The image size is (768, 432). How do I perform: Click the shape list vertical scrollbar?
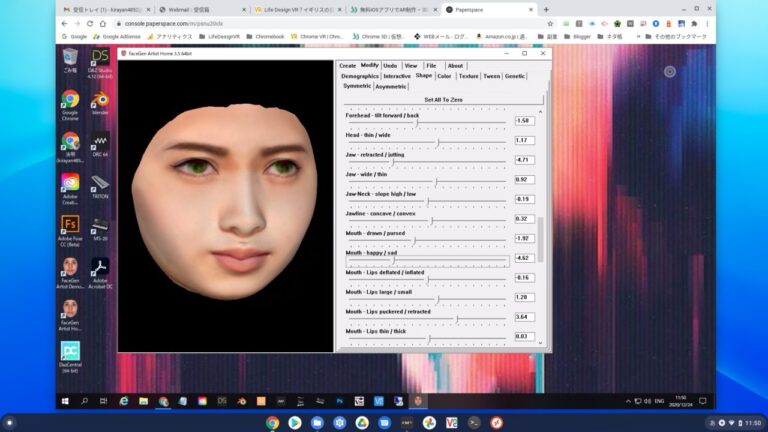(541, 239)
